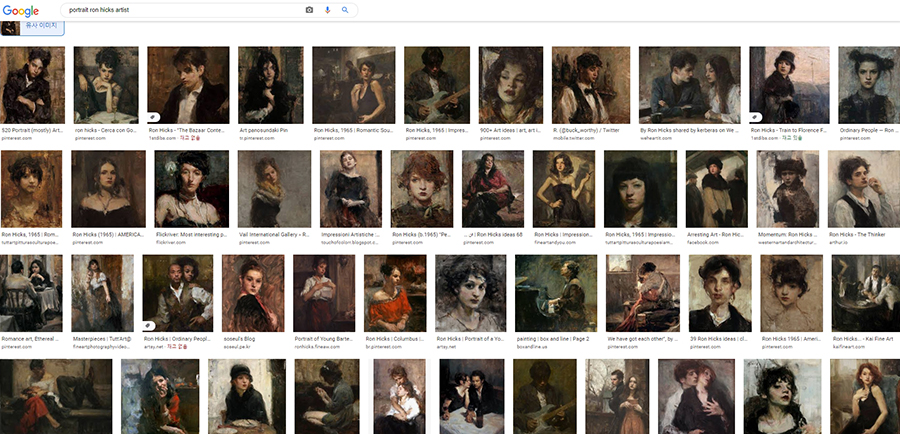Image resolution: width=900 pixels, height=434 pixels.
Task: Click 'westernartandarchitectur...' source text
Action: [x=787, y=242]
